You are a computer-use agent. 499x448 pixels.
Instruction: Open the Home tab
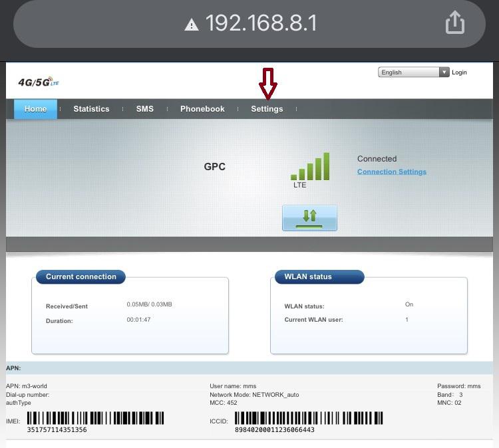[36, 109]
